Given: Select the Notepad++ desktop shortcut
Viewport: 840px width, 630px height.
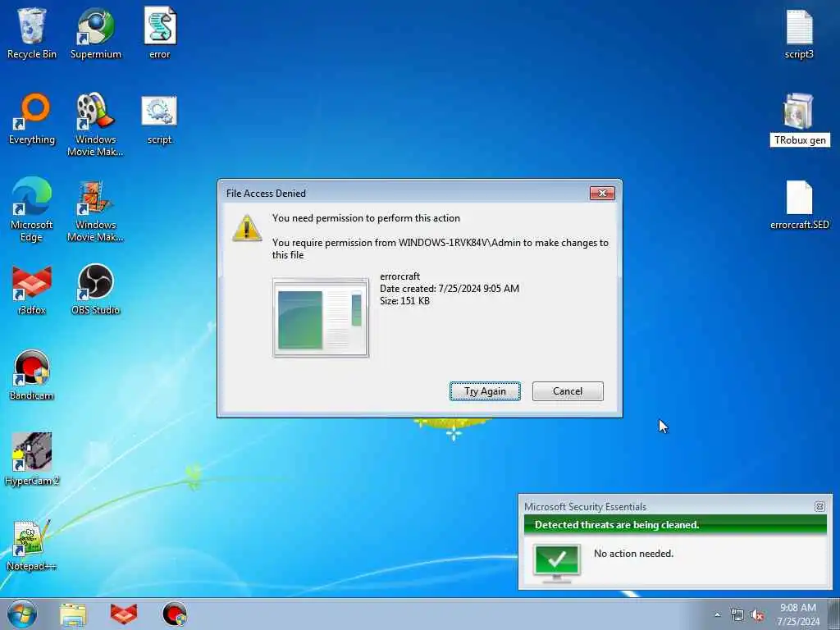Looking at the screenshot, I should pos(32,545).
